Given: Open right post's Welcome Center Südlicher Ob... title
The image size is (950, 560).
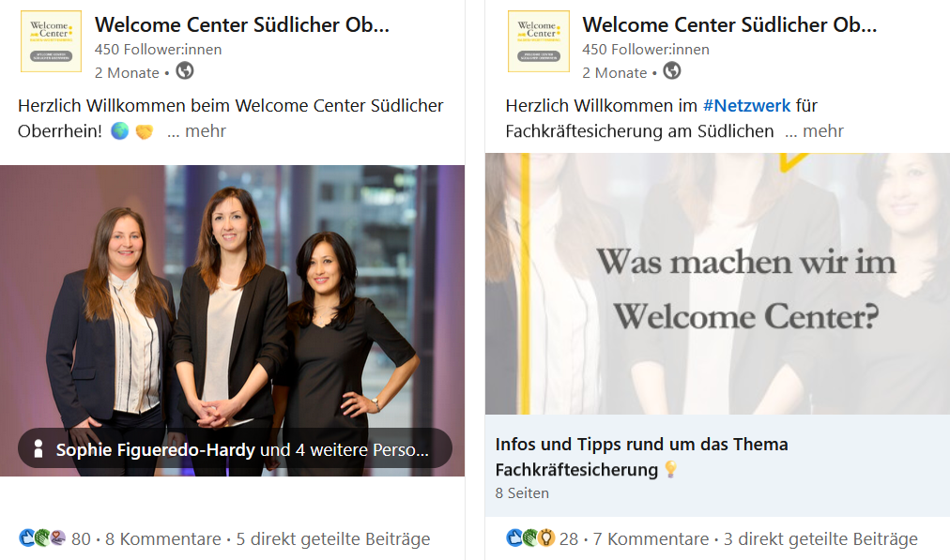Looking at the screenshot, I should pyautogui.click(x=729, y=24).
